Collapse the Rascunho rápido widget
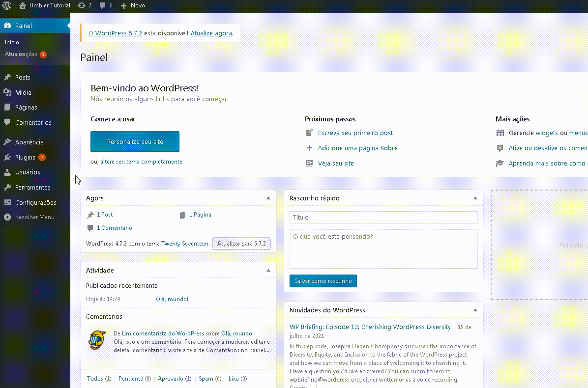This screenshot has width=588, height=388. [475, 198]
